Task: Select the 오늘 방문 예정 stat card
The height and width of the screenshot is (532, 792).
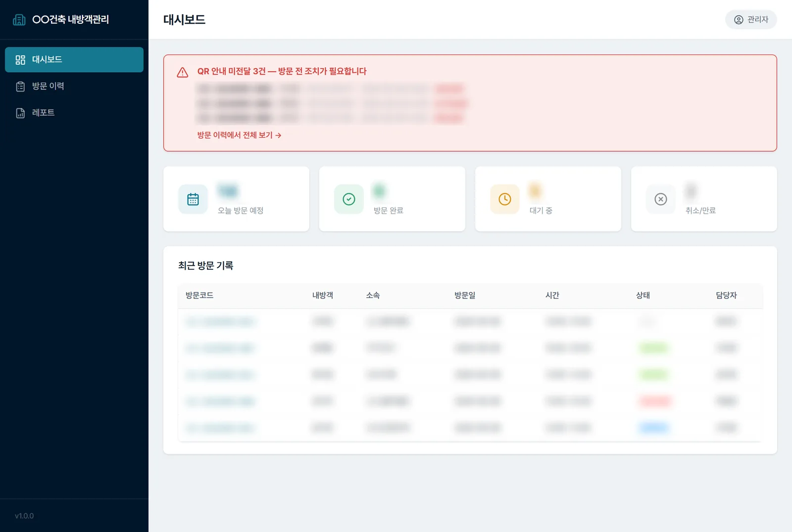Action: 237,199
